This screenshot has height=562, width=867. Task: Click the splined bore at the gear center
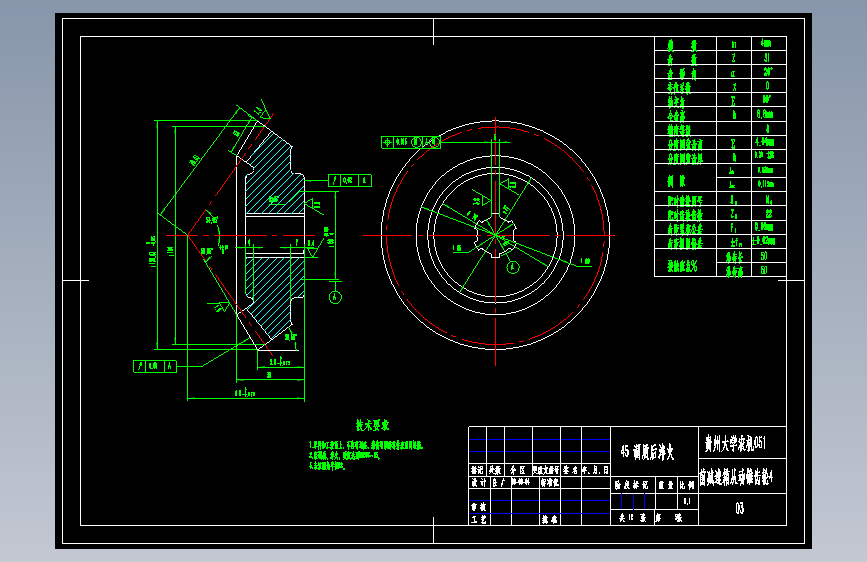pos(495,236)
